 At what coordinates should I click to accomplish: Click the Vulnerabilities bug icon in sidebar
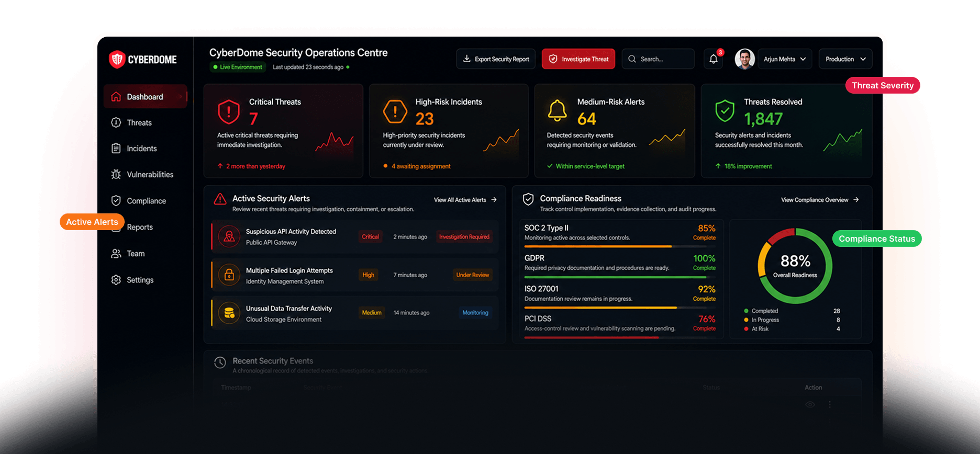click(116, 175)
